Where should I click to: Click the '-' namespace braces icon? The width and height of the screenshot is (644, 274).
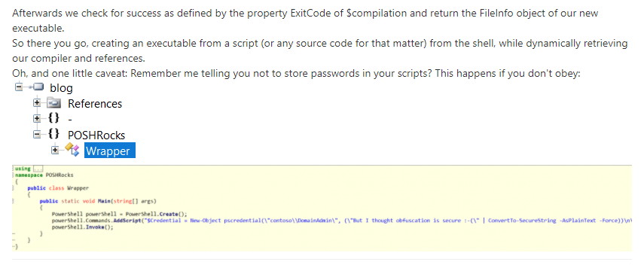coord(53,118)
